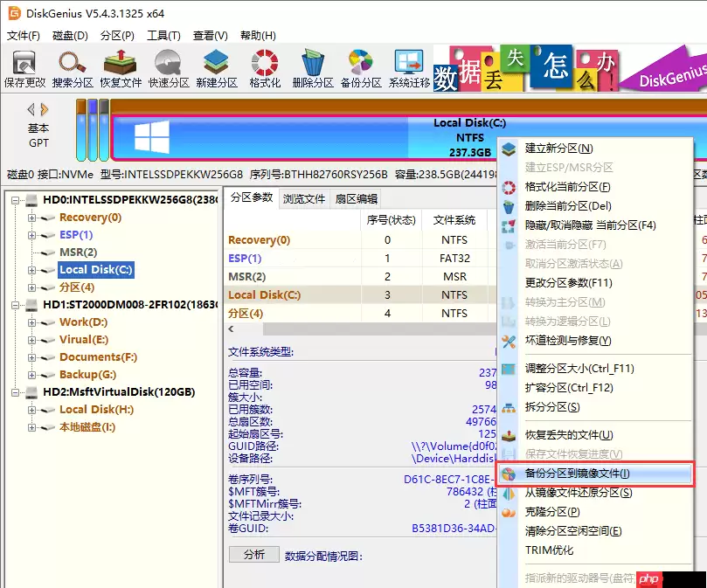
Task: Open the 帮助(H) menu
Action: tap(258, 35)
